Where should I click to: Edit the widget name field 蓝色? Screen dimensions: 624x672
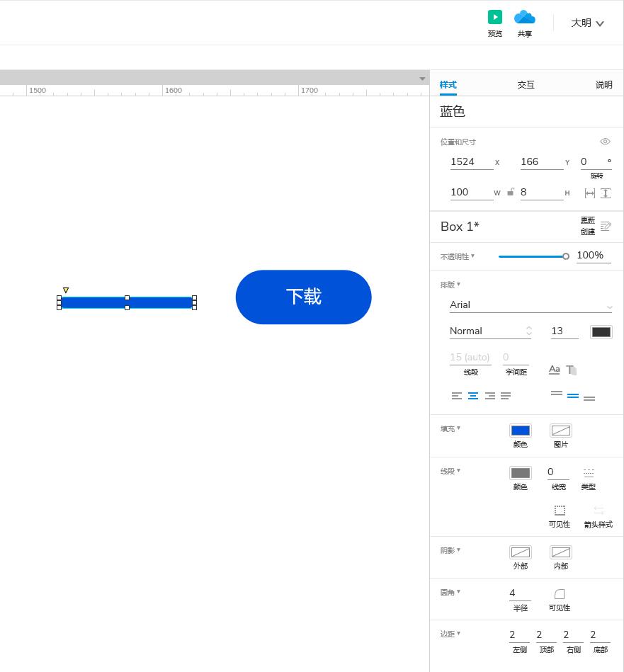pyautogui.click(x=452, y=111)
